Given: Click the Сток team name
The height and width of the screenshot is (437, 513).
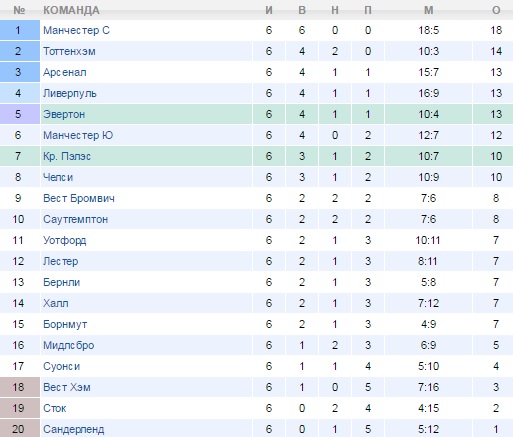Looking at the screenshot, I should coord(55,408).
